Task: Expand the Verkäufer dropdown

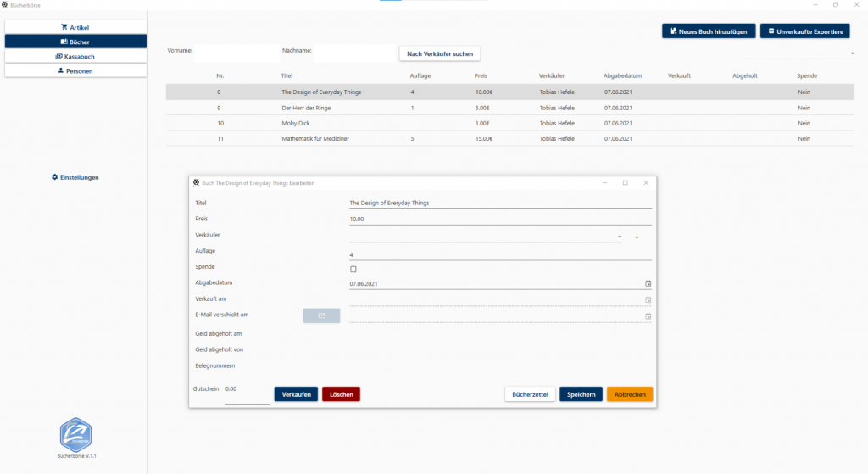Action: (x=620, y=237)
